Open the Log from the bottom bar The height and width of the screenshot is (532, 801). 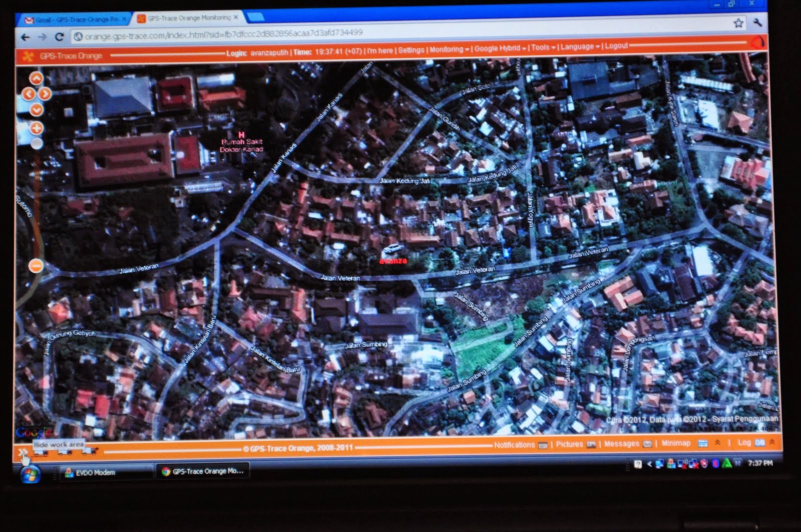tap(744, 442)
